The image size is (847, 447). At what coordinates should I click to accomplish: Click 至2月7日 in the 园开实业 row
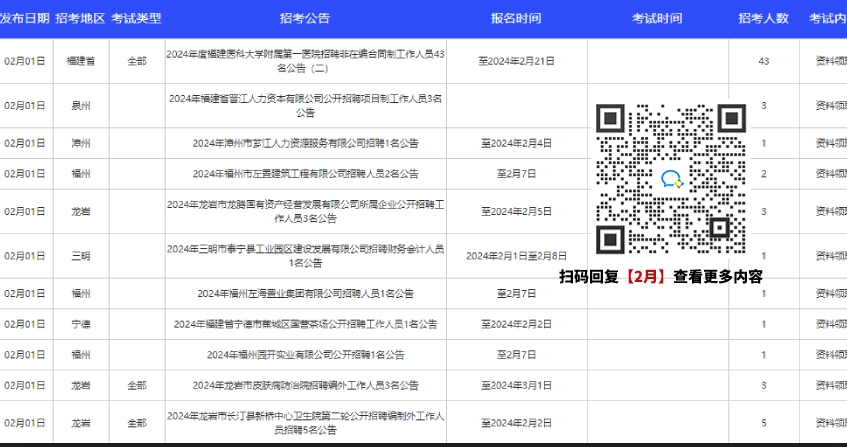516,355
